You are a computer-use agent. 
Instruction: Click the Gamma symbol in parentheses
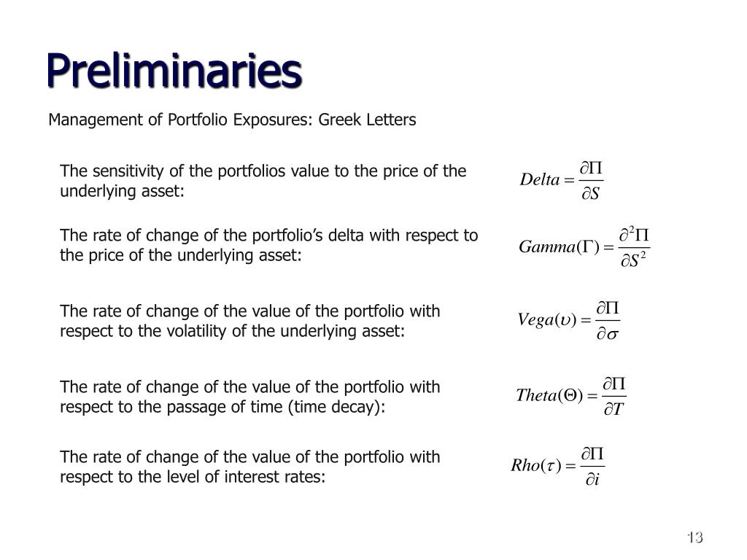(588, 246)
